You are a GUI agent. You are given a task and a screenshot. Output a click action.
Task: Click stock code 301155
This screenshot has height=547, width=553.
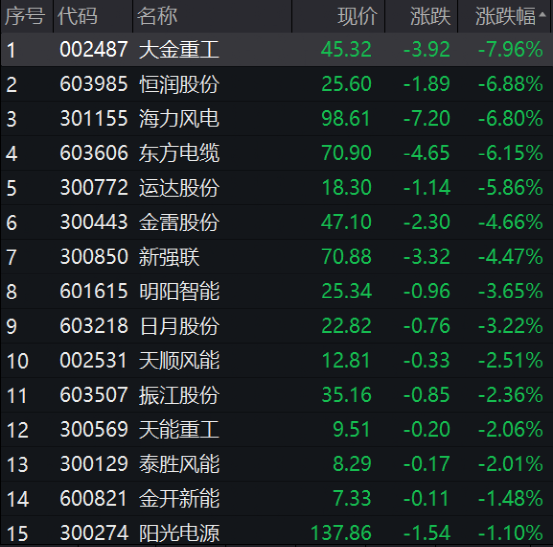[x=93, y=118]
